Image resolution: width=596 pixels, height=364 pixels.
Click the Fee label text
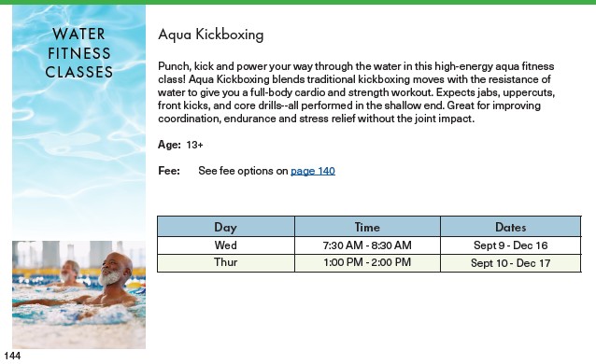(x=169, y=171)
